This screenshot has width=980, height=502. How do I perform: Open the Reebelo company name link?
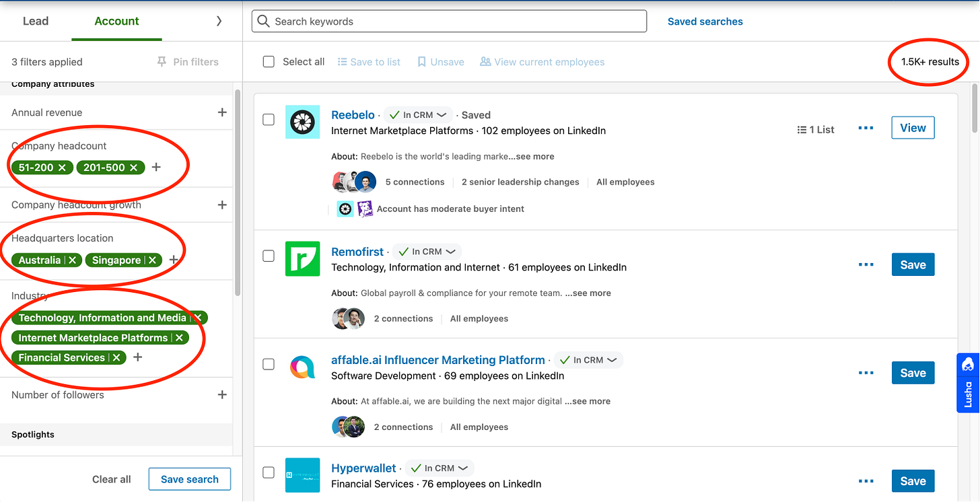coord(353,115)
